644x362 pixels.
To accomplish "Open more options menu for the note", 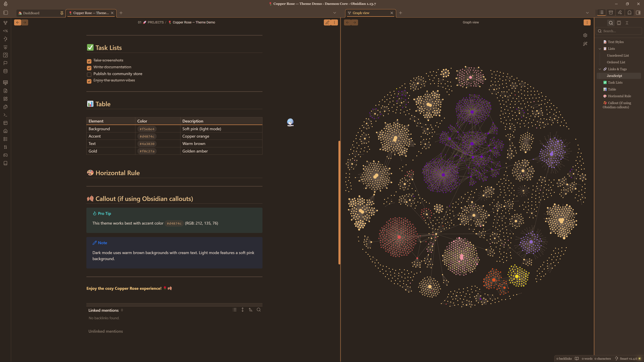I will pyautogui.click(x=335, y=22).
